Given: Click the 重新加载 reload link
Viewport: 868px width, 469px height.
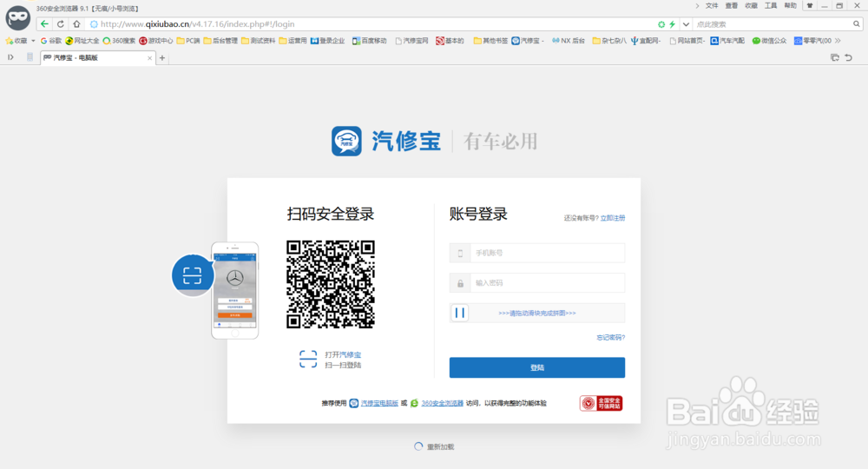Looking at the screenshot, I should tap(440, 446).
